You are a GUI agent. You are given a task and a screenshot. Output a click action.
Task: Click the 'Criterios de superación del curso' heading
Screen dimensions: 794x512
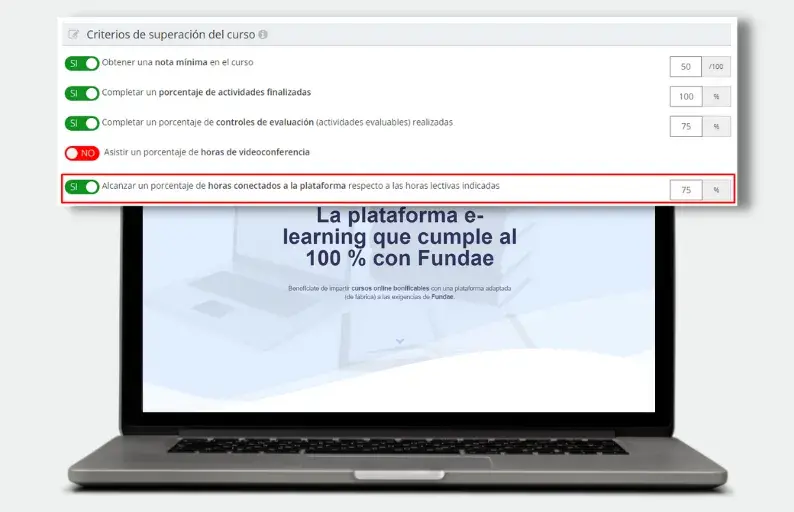(171, 34)
